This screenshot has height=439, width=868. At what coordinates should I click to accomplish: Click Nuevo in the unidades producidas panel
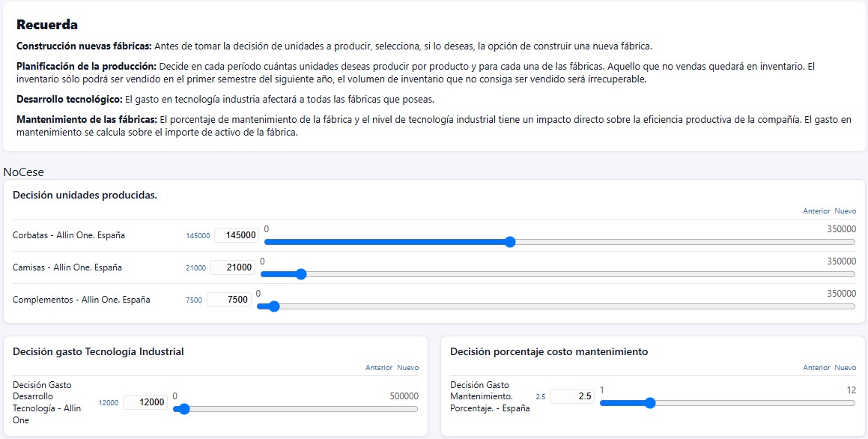(x=846, y=211)
